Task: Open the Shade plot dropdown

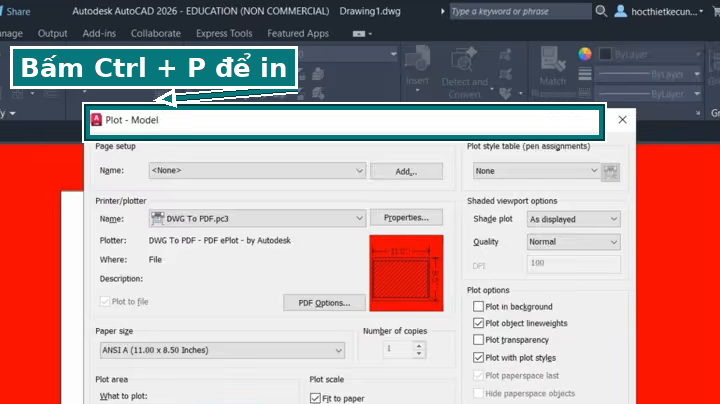Action: pyautogui.click(x=574, y=219)
